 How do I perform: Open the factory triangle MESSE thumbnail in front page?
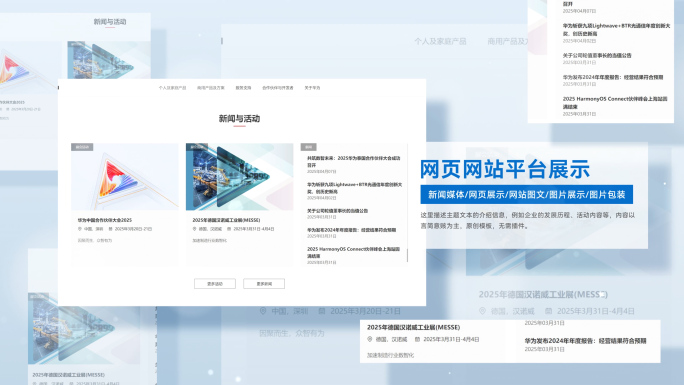click(239, 177)
